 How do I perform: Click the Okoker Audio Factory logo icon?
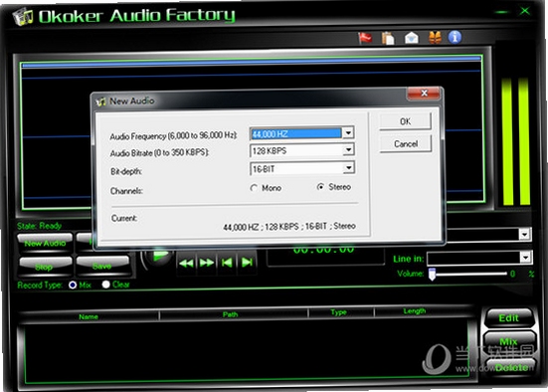23,17
